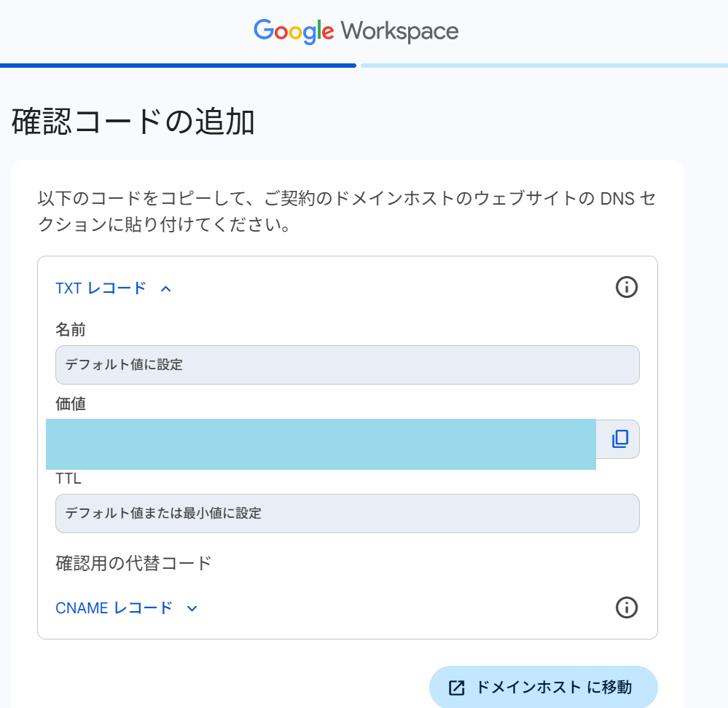Click the 確認コードの追加 page heading

[x=133, y=122]
